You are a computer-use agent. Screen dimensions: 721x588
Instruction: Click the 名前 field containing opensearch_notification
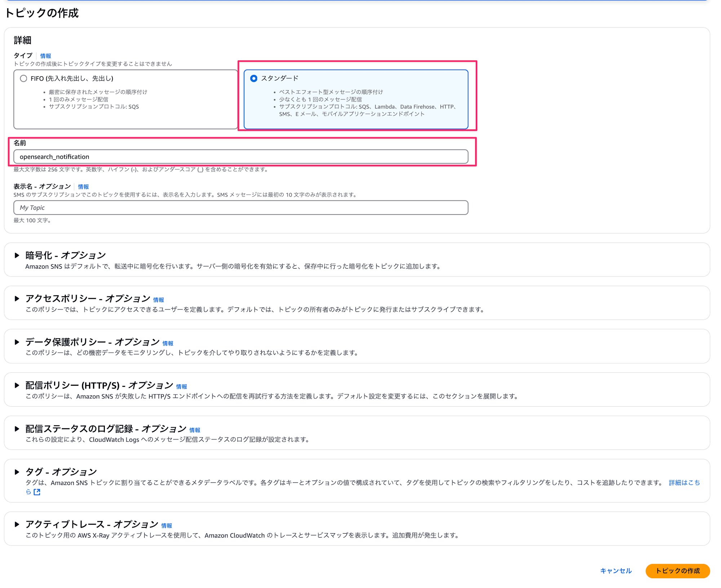[x=241, y=157]
